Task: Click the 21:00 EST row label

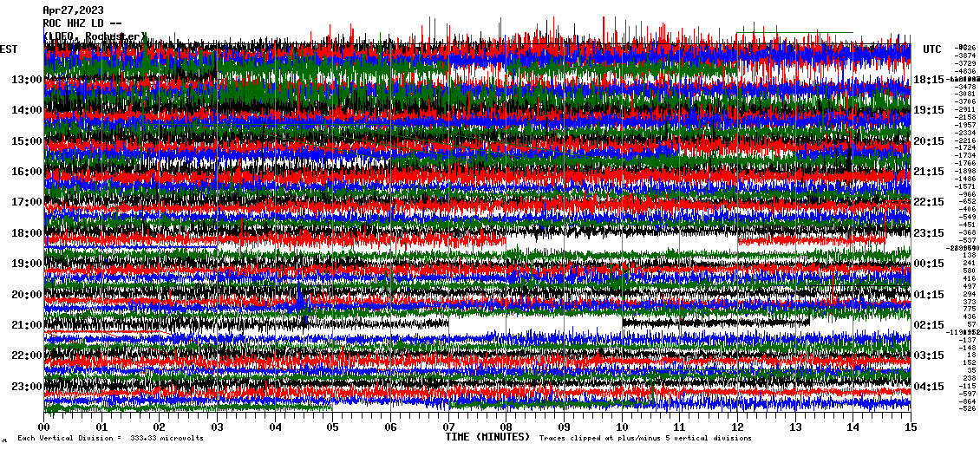Action: click(27, 325)
